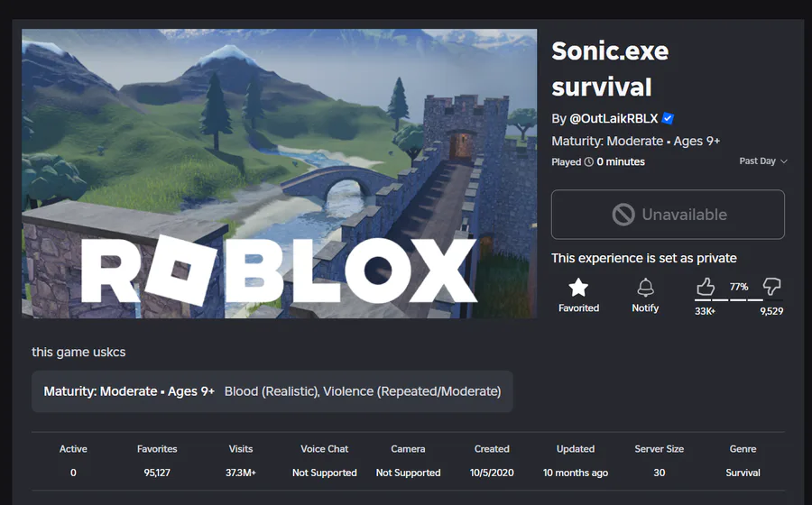Click the game thumbnail image
The height and width of the screenshot is (505, 812).
click(x=279, y=173)
